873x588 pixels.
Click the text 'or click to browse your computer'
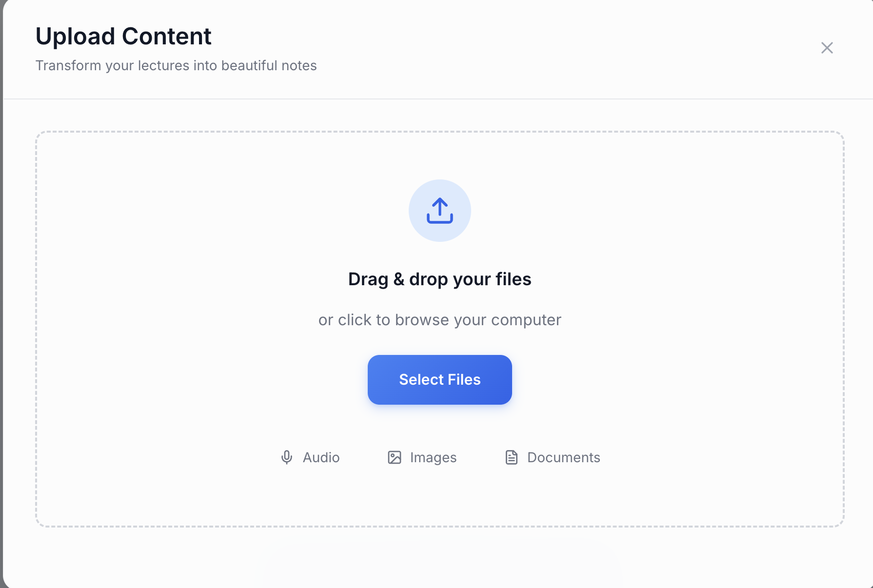pyautogui.click(x=439, y=319)
